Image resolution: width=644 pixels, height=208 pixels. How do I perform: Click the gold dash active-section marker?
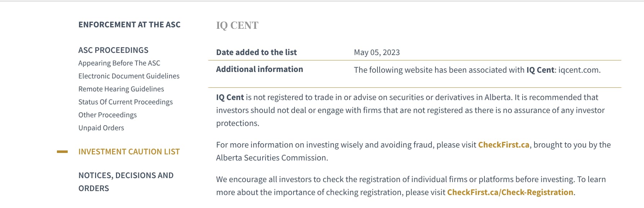pos(62,152)
